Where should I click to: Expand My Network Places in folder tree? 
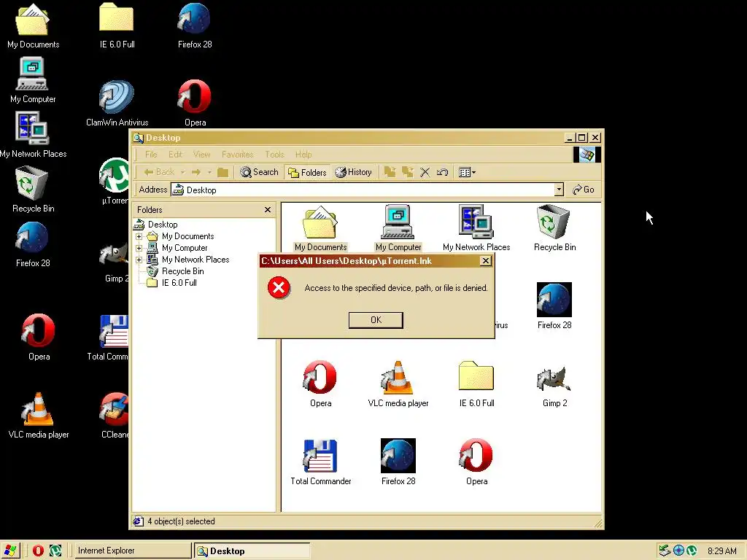(139, 260)
